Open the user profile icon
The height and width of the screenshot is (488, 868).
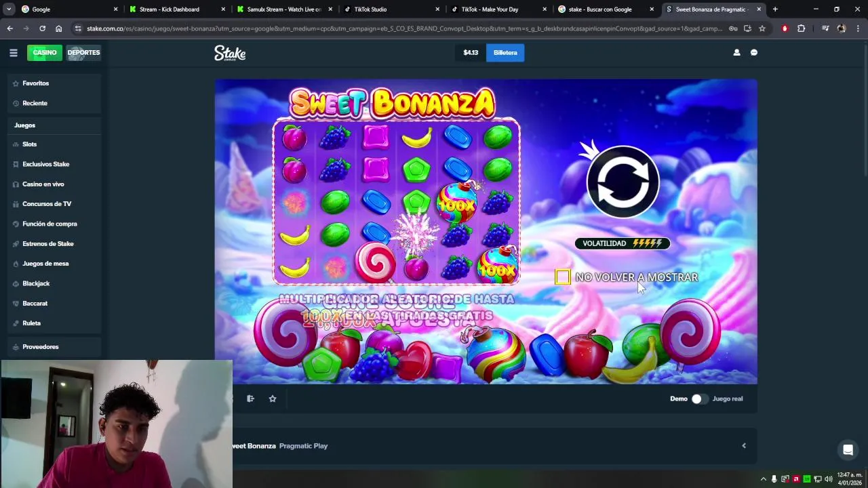click(x=736, y=53)
